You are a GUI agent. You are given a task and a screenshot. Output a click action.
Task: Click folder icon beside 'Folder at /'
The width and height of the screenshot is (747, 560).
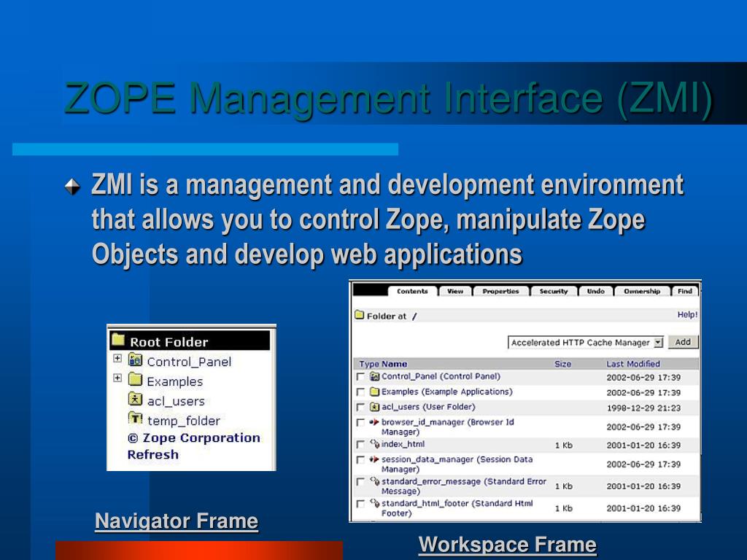(x=360, y=315)
